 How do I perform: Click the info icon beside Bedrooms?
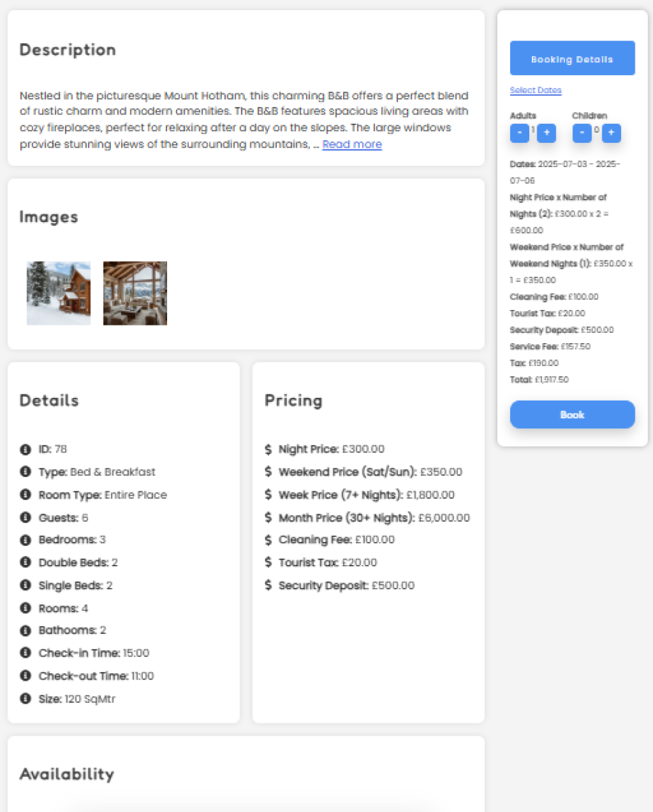coord(26,540)
